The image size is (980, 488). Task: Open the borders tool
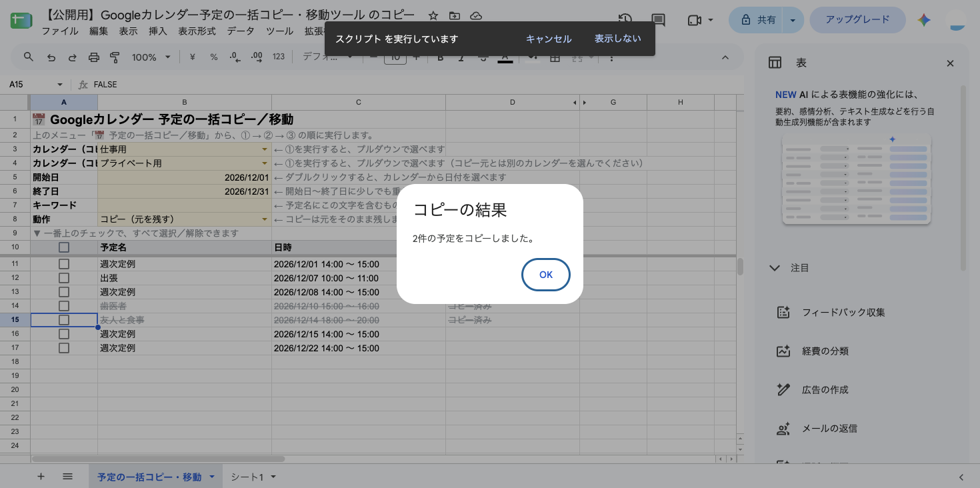coord(555,57)
